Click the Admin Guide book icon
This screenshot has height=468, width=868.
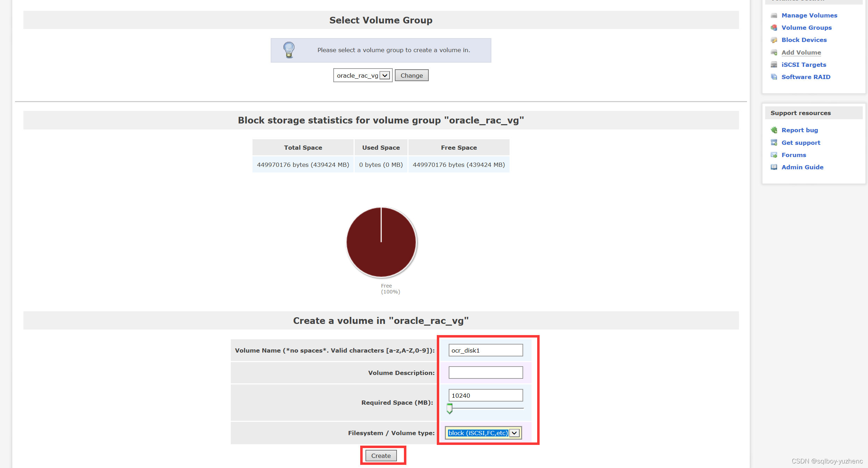(x=774, y=167)
